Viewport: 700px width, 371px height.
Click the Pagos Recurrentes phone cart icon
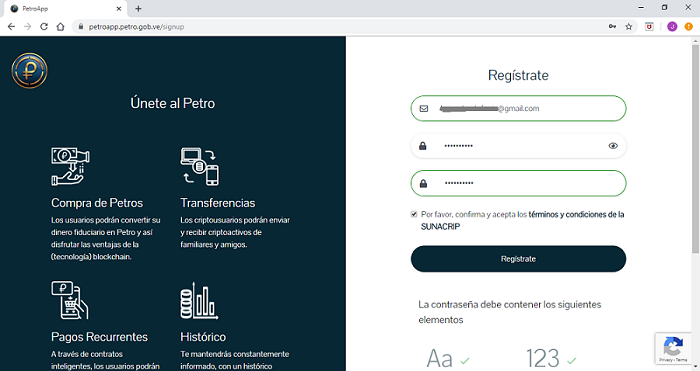pos(70,300)
